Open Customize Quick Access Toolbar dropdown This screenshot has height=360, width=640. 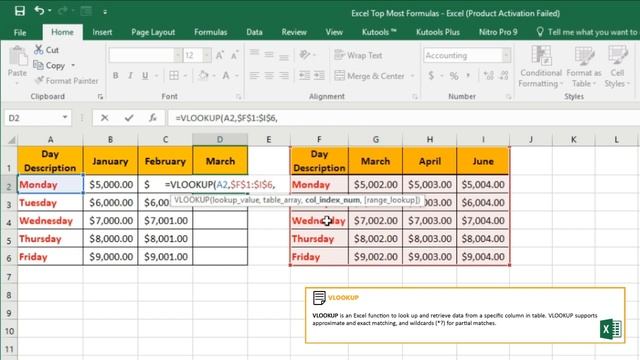tap(105, 12)
